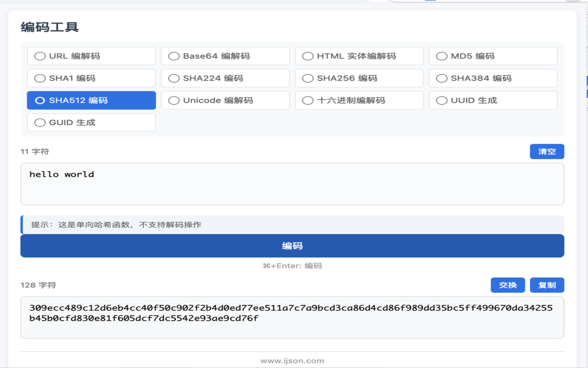Viewport: 588px width, 368px height.
Task: Click the 复制 copy button
Action: (x=547, y=285)
